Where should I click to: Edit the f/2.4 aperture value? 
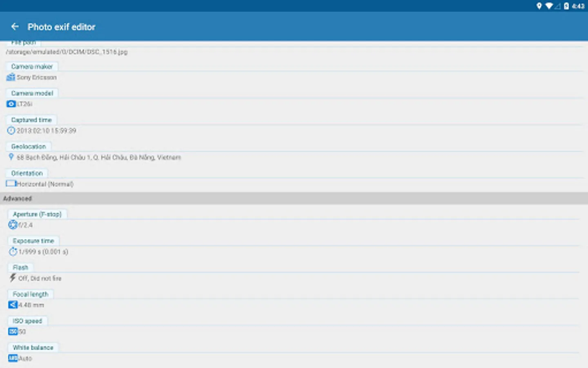(x=25, y=225)
